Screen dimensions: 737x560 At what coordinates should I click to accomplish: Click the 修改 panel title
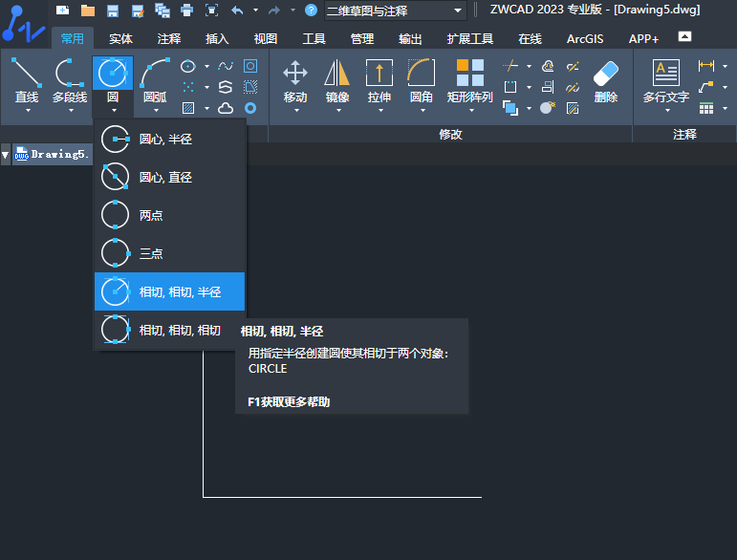(450, 135)
